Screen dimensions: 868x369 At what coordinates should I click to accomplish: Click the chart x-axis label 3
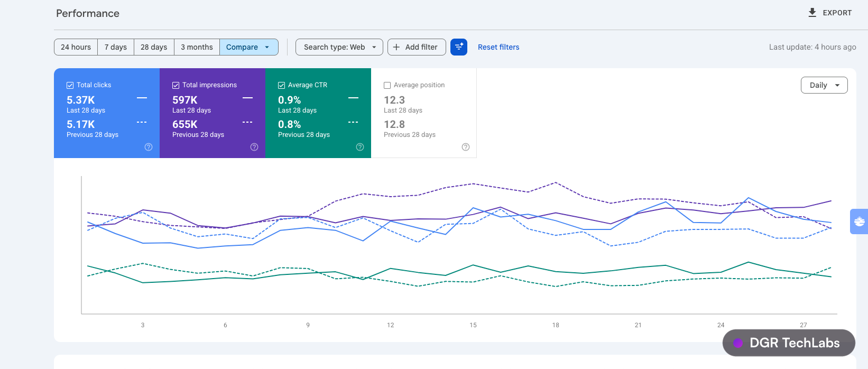(143, 325)
